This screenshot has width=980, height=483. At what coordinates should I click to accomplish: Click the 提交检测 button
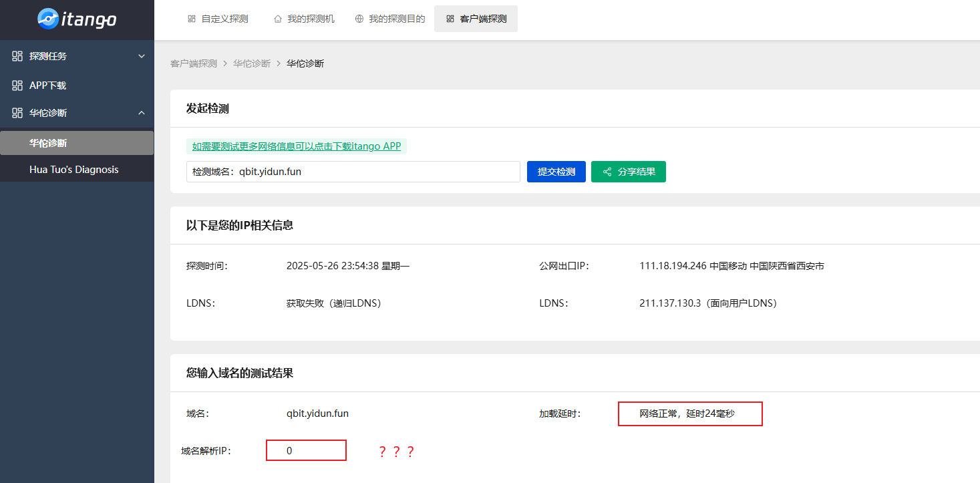coord(556,172)
